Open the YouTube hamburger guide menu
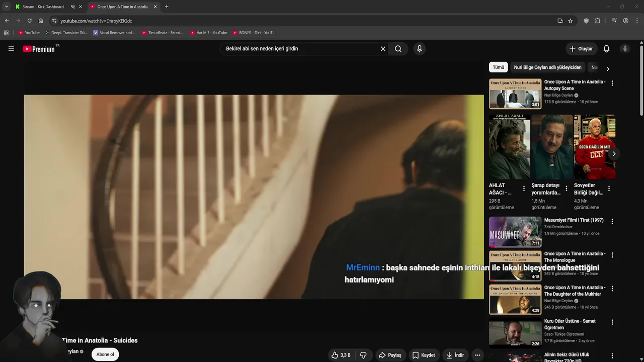 click(11, 49)
